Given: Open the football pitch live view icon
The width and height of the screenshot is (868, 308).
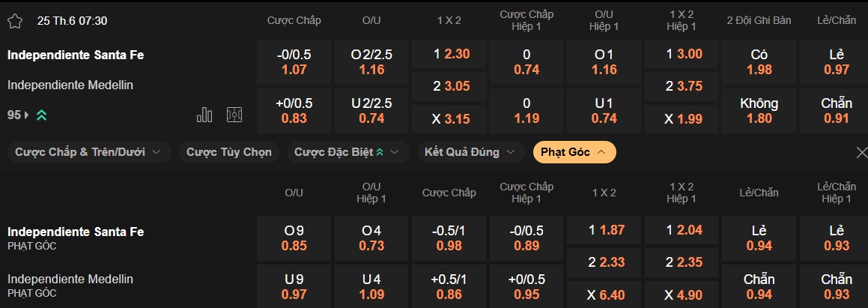Looking at the screenshot, I should pos(234,115).
